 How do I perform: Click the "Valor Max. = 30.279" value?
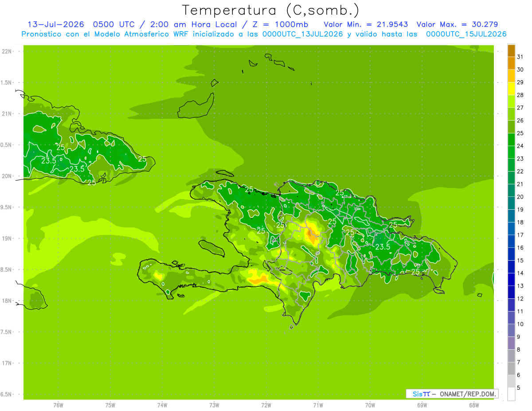pyautogui.click(x=457, y=24)
